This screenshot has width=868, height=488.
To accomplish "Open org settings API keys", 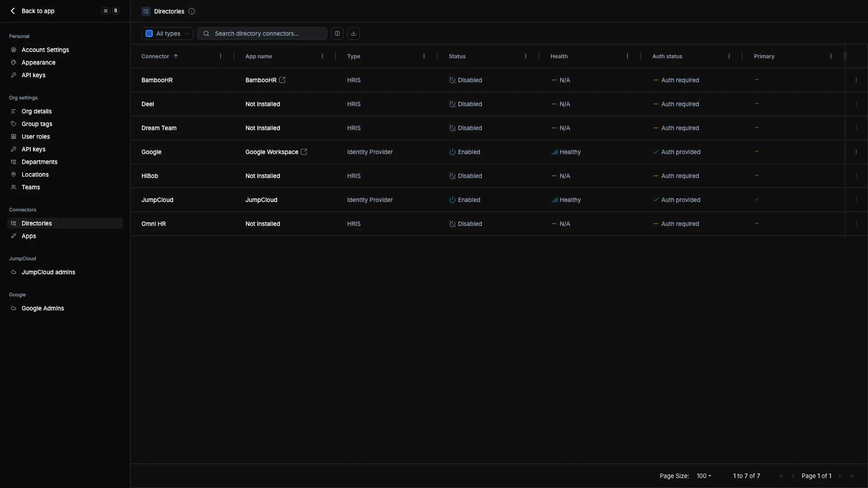I will 65,149.
